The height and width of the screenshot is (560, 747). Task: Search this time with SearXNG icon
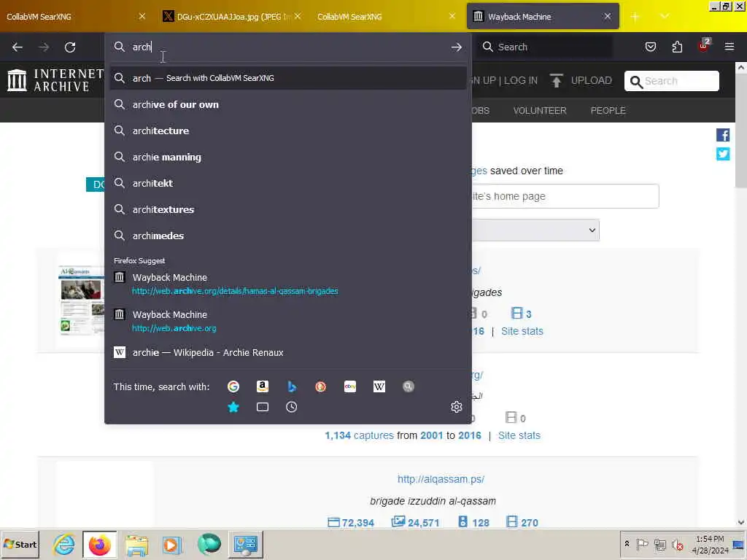tap(409, 386)
